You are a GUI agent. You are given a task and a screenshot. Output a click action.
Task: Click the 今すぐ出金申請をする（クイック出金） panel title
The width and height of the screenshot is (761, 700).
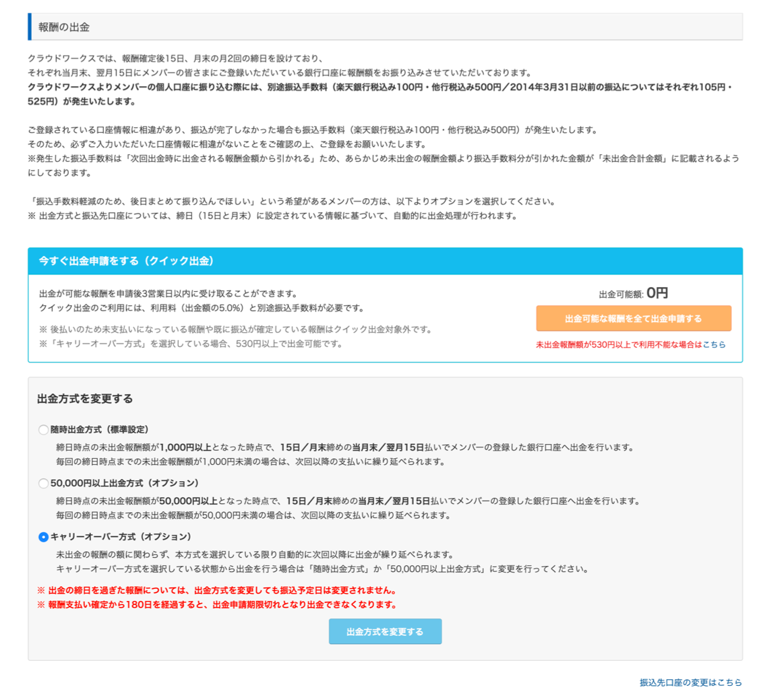click(x=127, y=261)
